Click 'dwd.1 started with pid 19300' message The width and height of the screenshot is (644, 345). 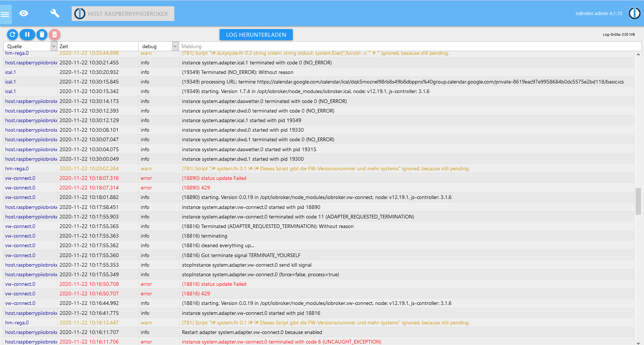pos(243,159)
